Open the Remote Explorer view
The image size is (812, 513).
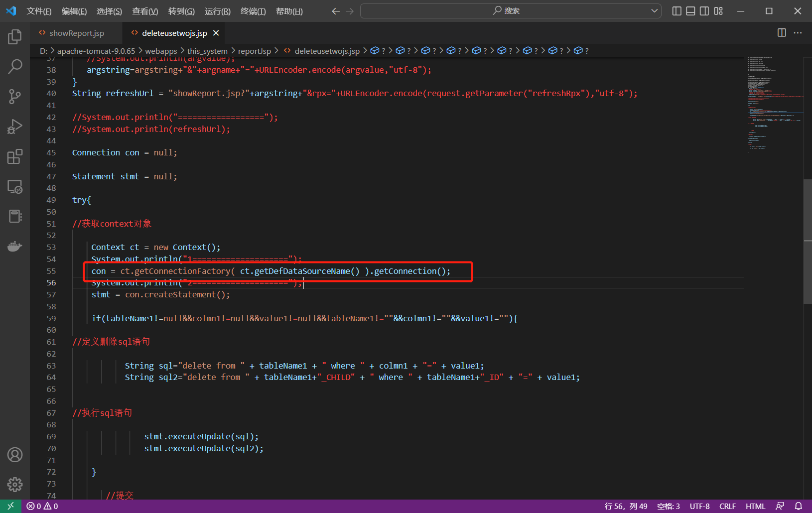pyautogui.click(x=15, y=187)
